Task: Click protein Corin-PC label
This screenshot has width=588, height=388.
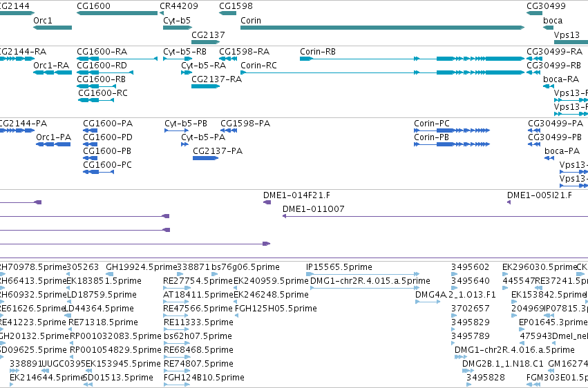Action: click(x=432, y=124)
